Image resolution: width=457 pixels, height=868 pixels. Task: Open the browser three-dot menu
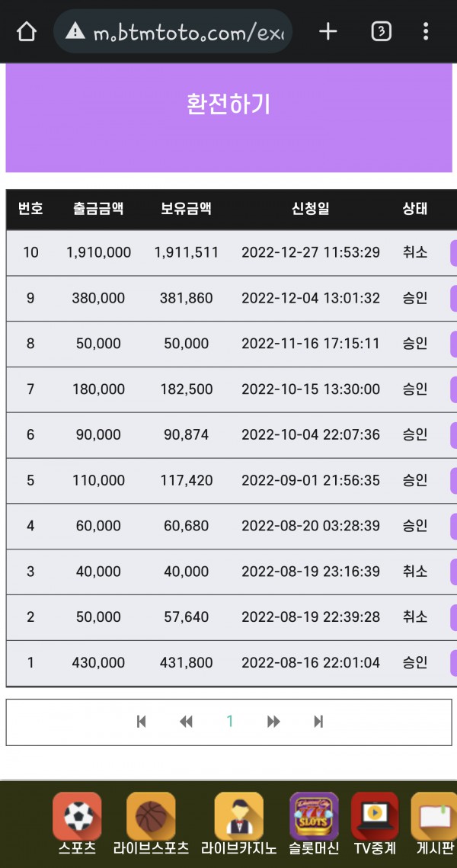pyautogui.click(x=426, y=31)
